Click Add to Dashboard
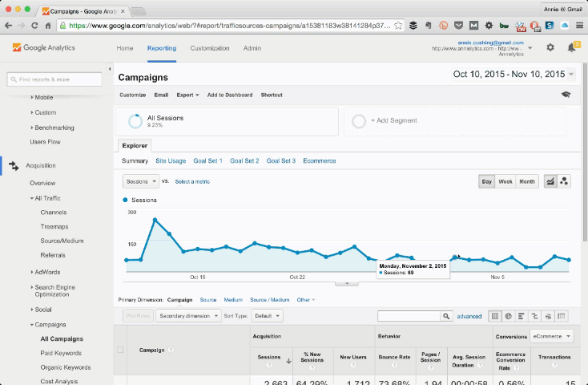This screenshot has width=588, height=385. point(229,95)
